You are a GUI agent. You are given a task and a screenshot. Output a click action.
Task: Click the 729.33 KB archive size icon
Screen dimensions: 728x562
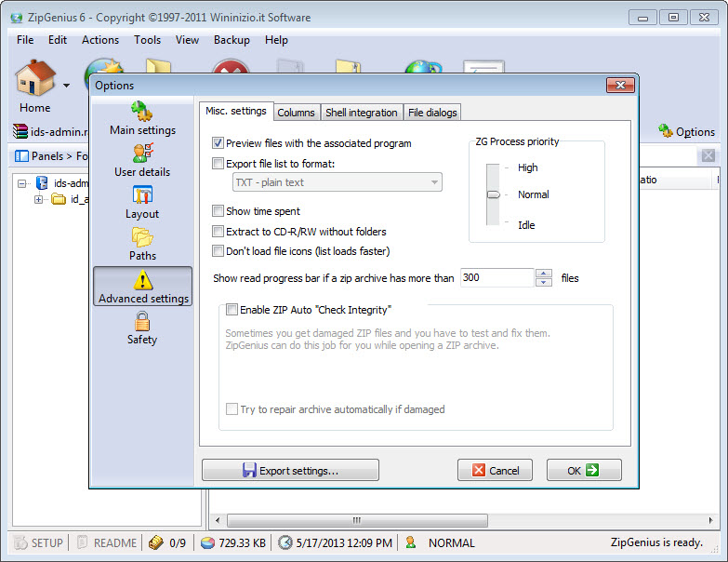pyautogui.click(x=207, y=543)
